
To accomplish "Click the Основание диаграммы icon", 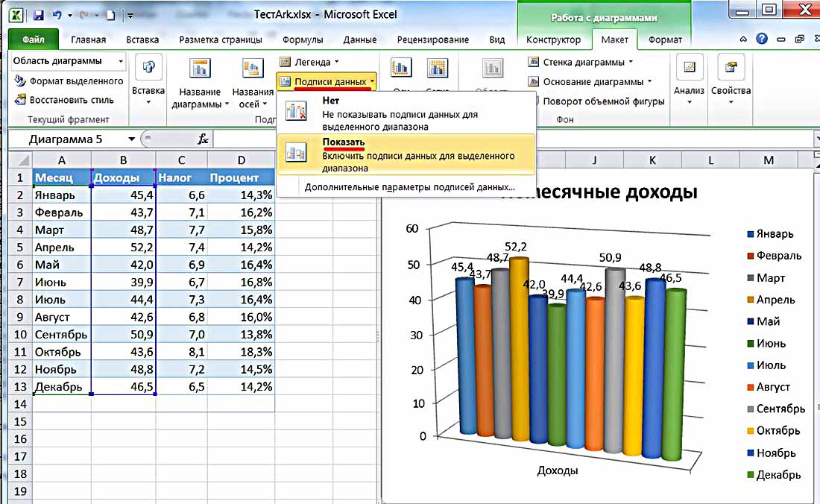I will (534, 81).
